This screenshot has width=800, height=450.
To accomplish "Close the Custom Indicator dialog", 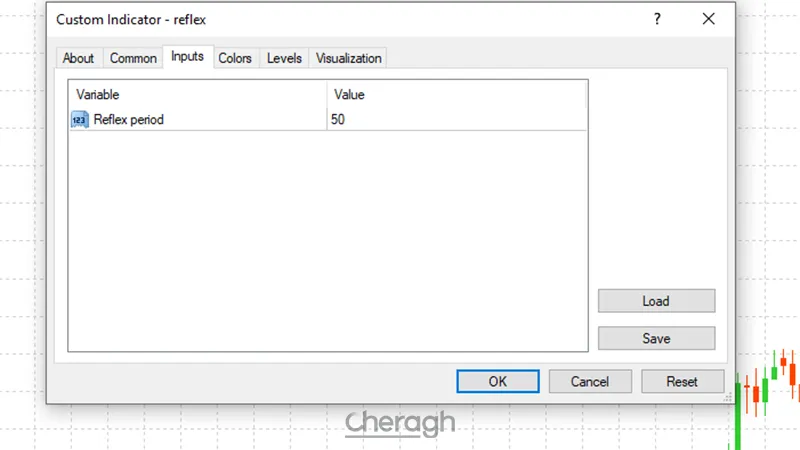I will (x=708, y=19).
